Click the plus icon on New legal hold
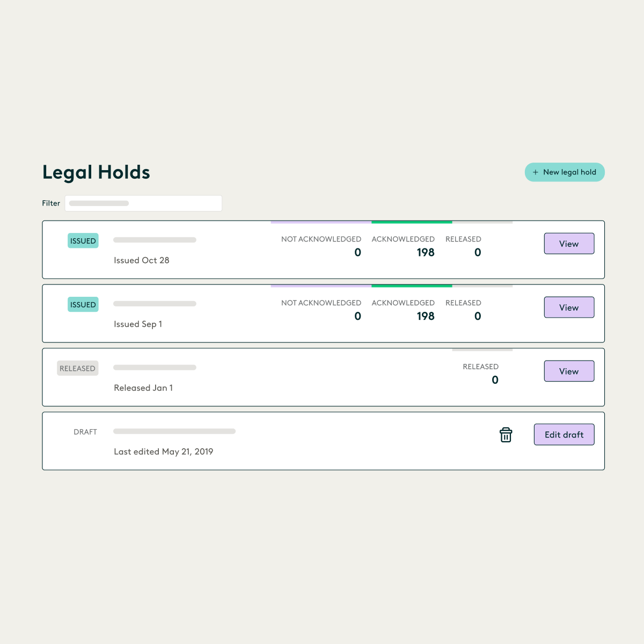This screenshot has width=644, height=644. pos(535,172)
